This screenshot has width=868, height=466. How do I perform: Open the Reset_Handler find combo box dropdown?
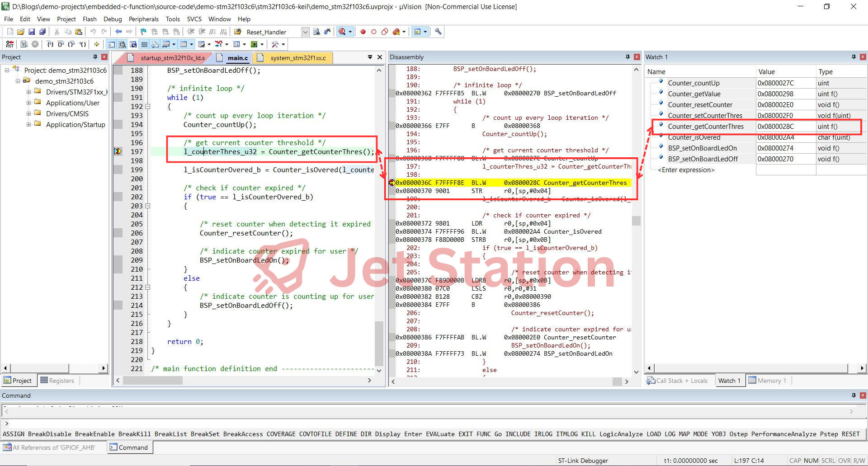pyautogui.click(x=305, y=32)
